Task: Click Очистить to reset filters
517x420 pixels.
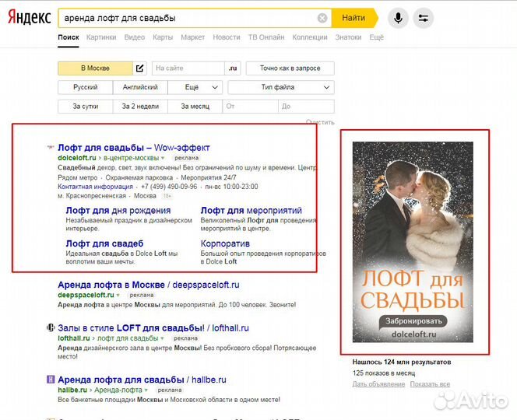Action: 320,122
